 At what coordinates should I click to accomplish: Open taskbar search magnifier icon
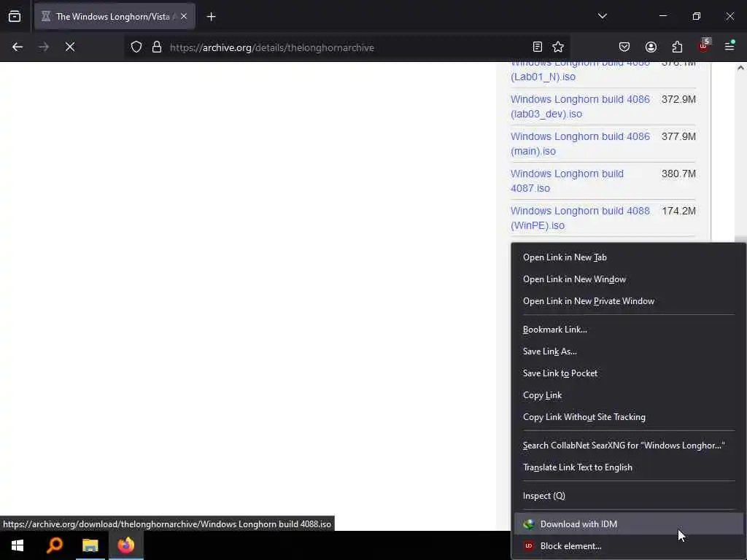pos(54,545)
